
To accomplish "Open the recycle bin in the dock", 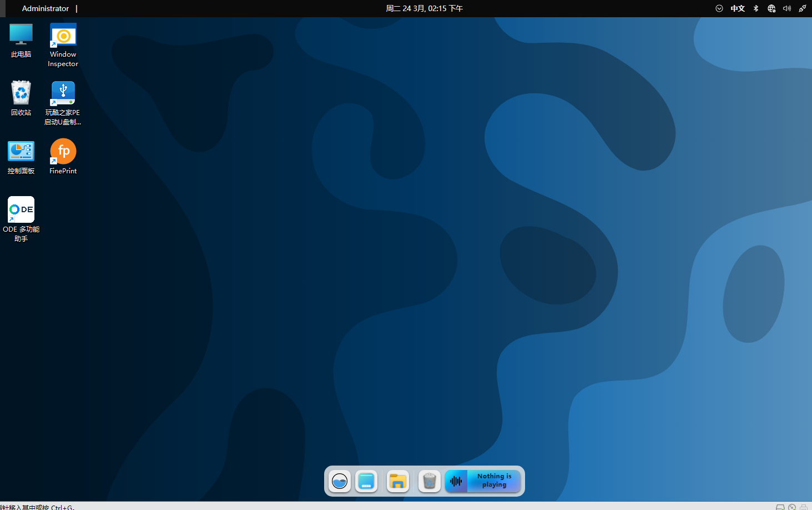I will [429, 481].
